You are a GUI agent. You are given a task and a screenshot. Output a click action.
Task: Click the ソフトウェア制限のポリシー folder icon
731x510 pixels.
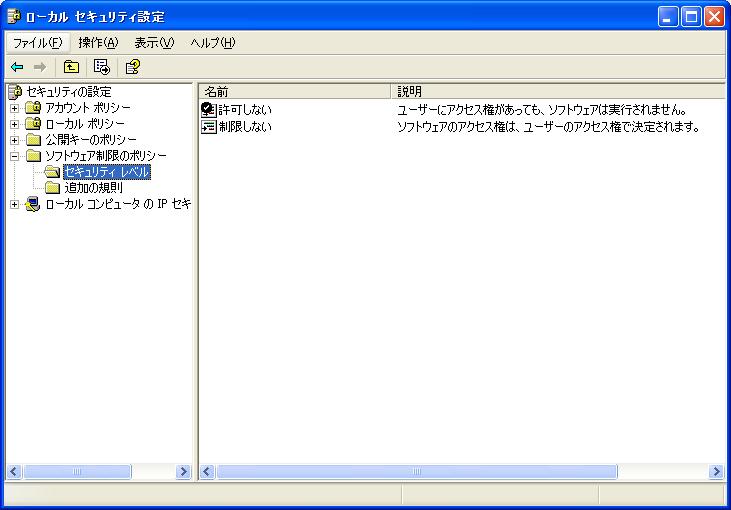33,156
